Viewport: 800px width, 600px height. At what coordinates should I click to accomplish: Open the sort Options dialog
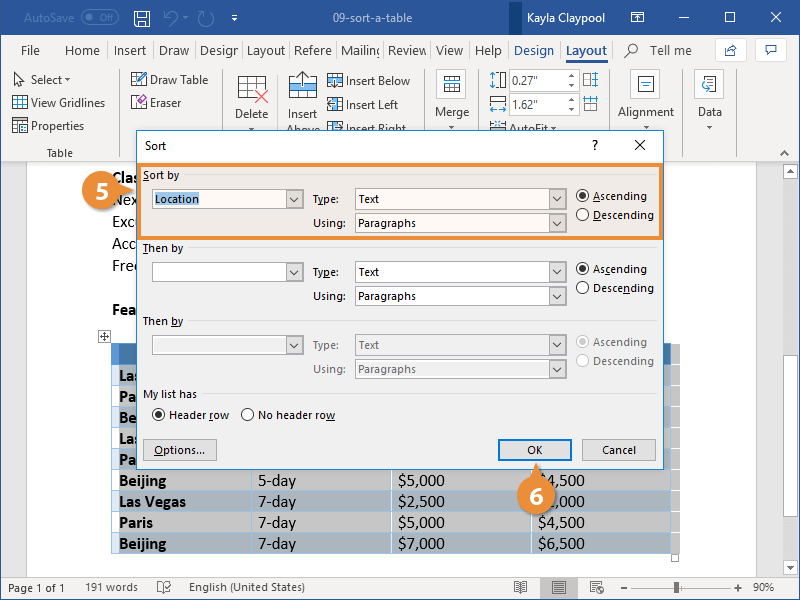[x=179, y=449]
